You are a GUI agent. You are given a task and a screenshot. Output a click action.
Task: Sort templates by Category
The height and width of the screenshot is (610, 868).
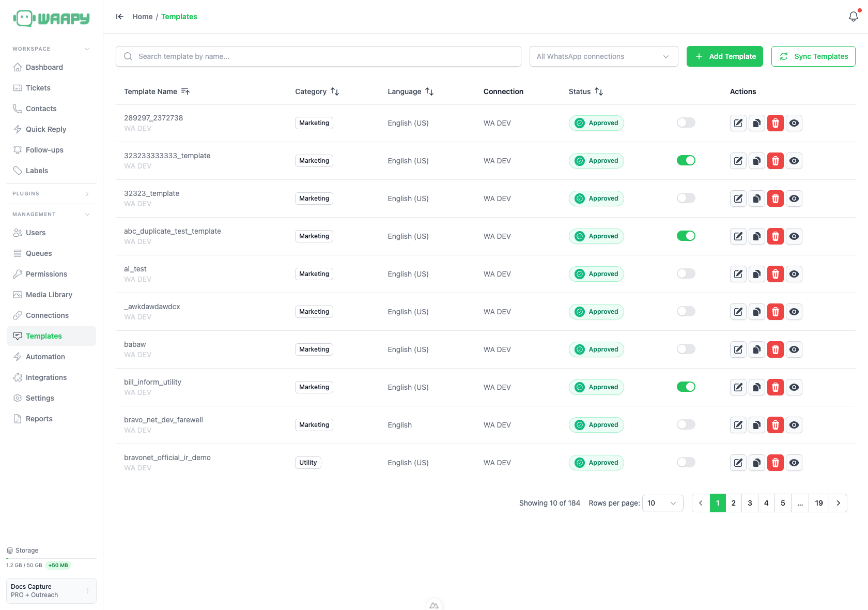point(335,91)
